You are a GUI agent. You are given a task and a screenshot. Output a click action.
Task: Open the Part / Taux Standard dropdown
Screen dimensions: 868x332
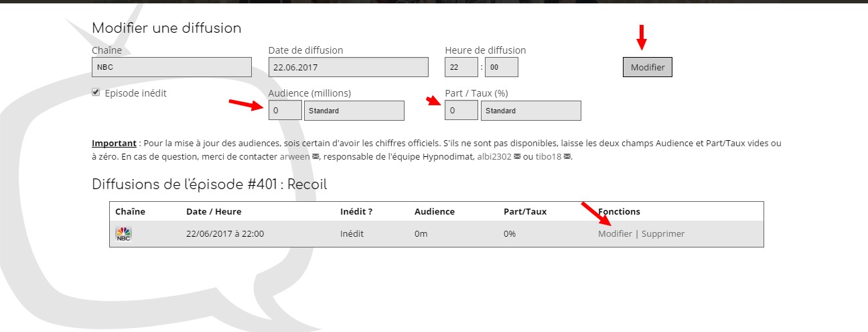[x=531, y=111]
